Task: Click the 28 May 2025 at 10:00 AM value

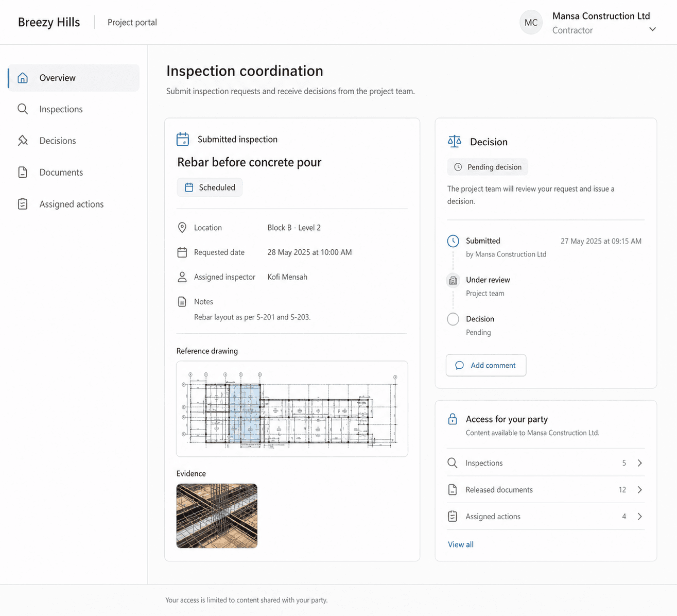Action: pos(309,252)
